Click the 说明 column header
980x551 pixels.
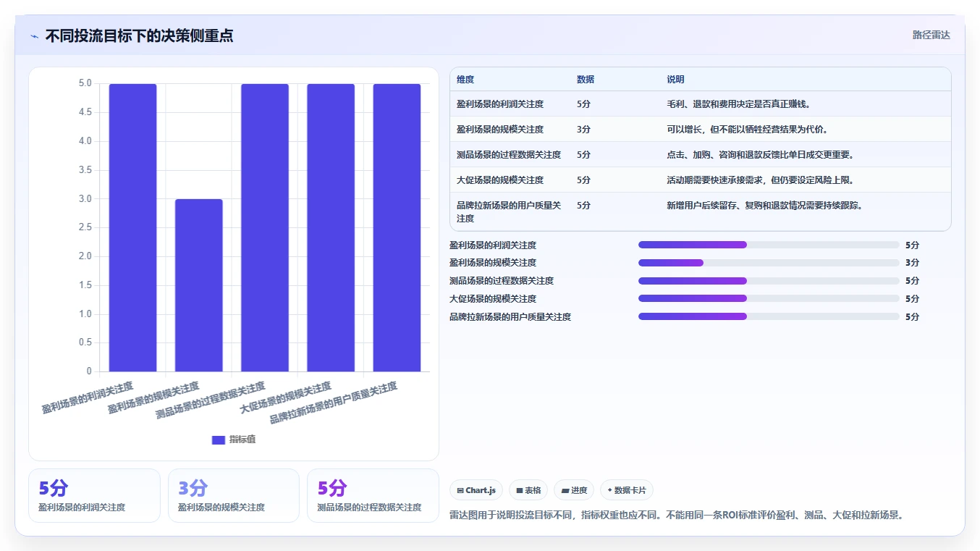[675, 80]
